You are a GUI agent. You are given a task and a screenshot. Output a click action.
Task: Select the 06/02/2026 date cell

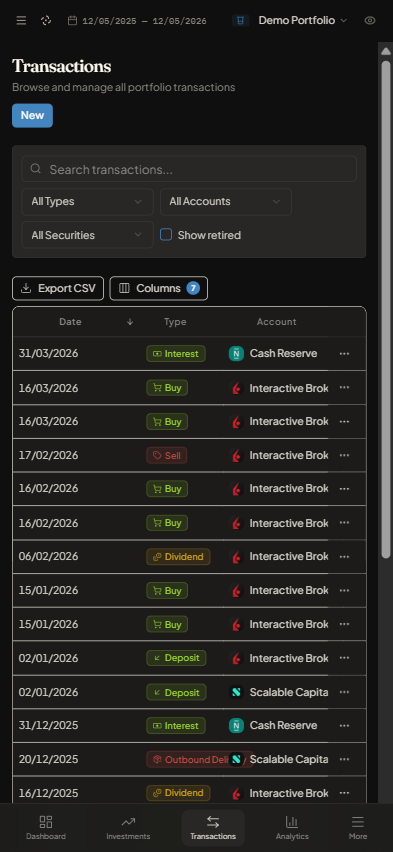[48, 557]
